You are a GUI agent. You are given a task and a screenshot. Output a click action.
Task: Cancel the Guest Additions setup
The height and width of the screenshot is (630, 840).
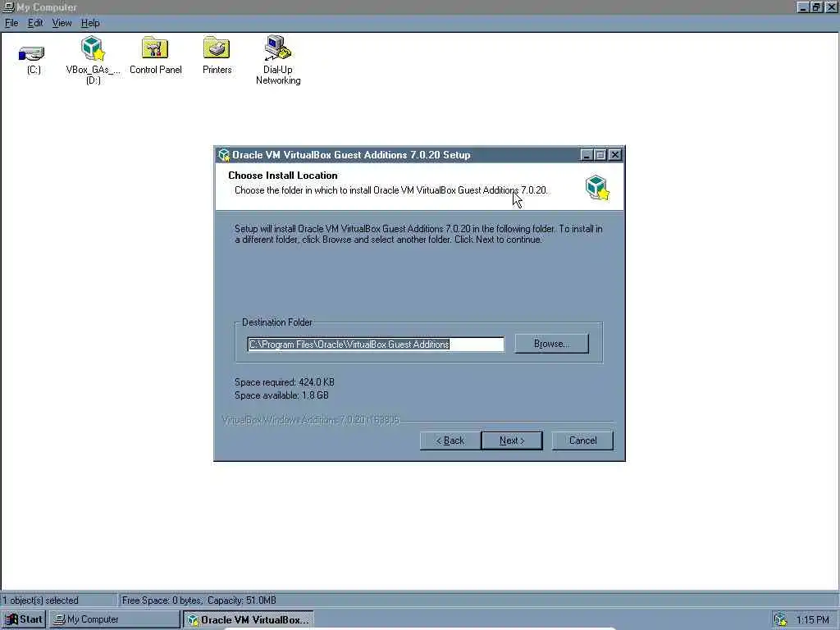[x=582, y=441]
